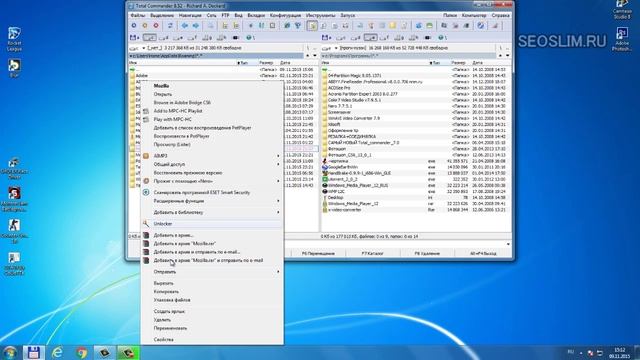Viewport: 640px width, 360px height.
Task: Expand the AIMP3 submenu
Action: tap(211, 156)
